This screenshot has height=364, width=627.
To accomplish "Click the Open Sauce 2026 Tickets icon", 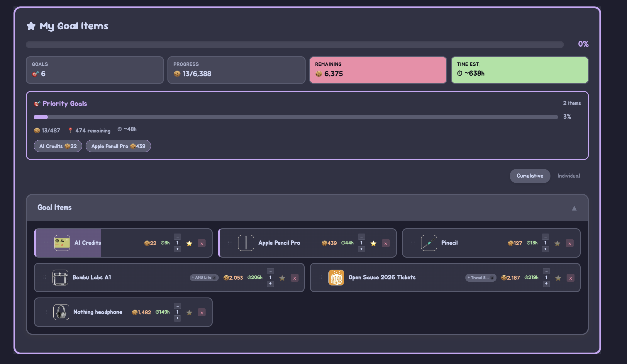I will pos(336,278).
